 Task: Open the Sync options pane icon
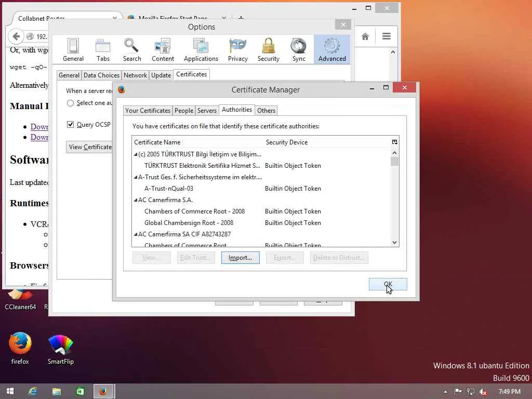[x=299, y=49]
